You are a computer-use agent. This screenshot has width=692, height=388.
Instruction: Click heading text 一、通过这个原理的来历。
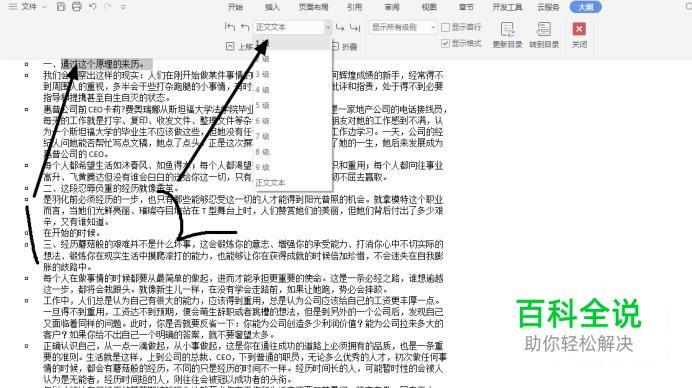pos(95,64)
